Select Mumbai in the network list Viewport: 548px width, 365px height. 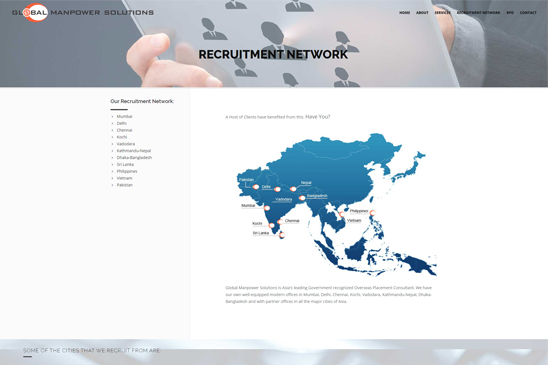(124, 116)
